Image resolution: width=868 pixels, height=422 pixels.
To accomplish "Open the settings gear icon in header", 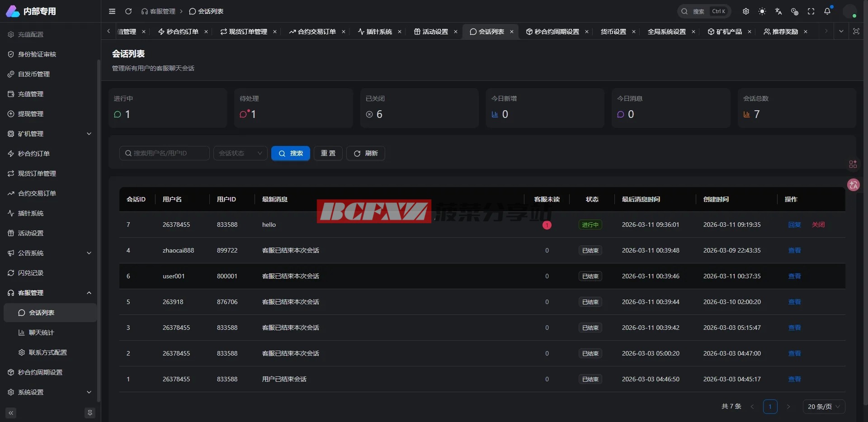I will [746, 11].
